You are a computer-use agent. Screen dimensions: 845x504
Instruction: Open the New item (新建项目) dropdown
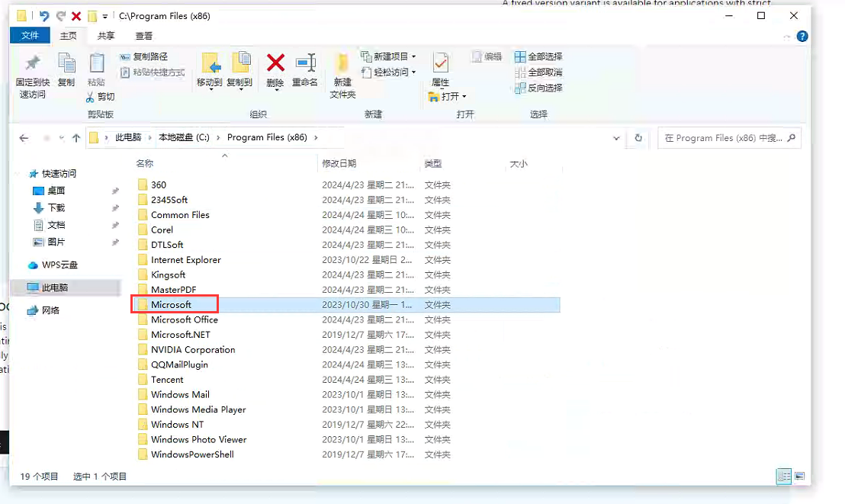tap(388, 56)
